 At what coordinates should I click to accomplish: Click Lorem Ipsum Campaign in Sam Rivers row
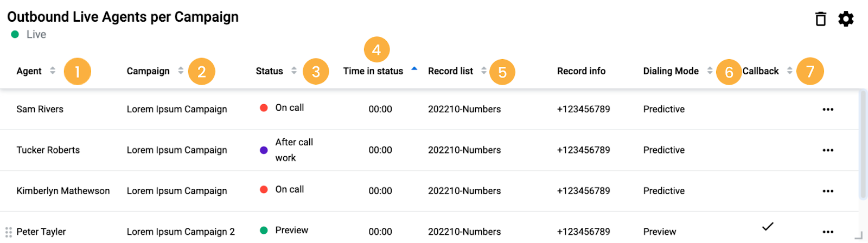(x=177, y=109)
